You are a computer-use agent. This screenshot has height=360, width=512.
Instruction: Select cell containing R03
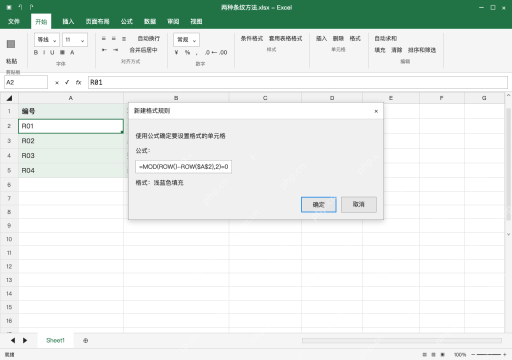(71, 156)
